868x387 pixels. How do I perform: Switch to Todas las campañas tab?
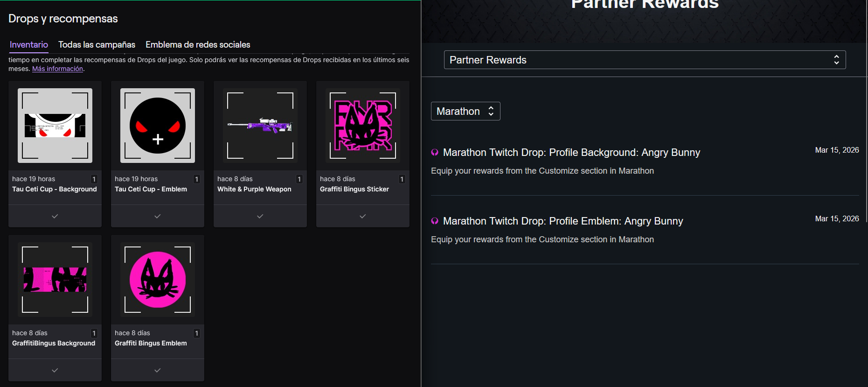(97, 45)
